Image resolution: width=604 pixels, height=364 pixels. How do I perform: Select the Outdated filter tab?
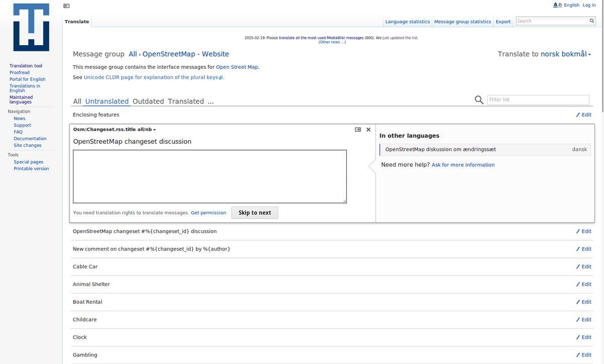coord(148,101)
